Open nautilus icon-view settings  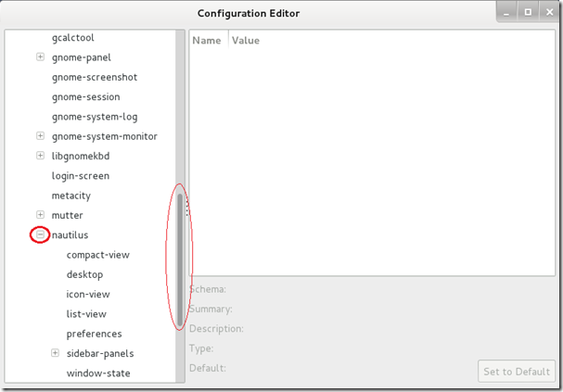[88, 294]
